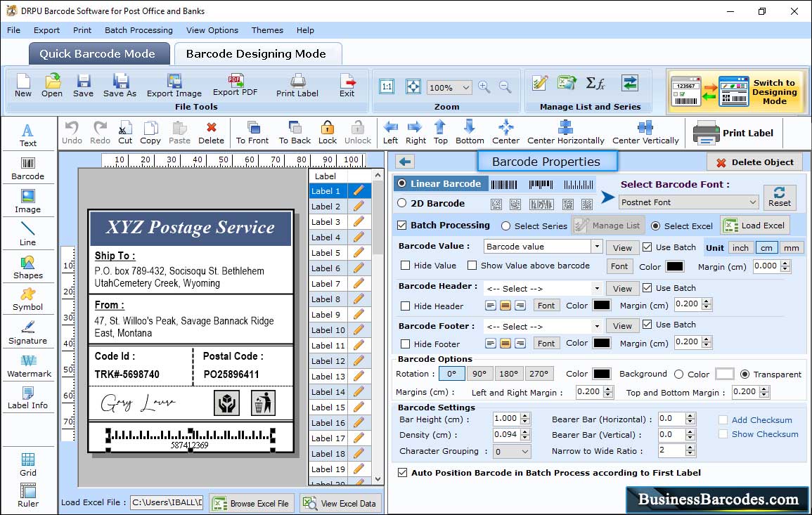Check Hide Header option
Viewport: 812px width, 515px height.
pyautogui.click(x=406, y=306)
